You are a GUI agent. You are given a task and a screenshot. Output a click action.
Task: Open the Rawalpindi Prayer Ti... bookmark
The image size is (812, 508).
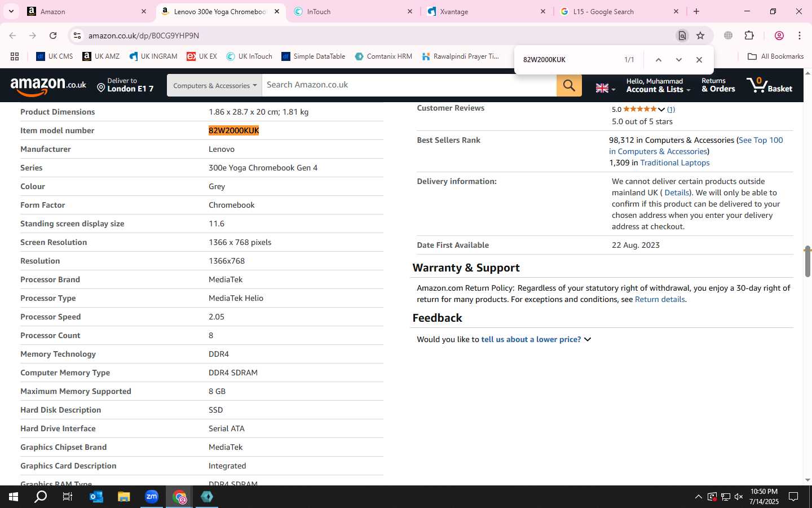460,56
